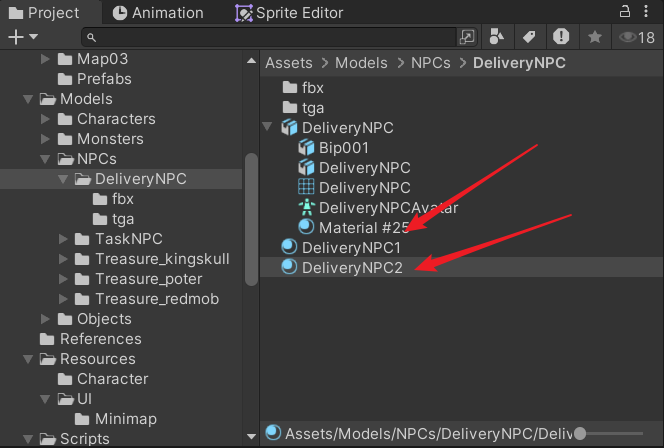Screen dimensions: 664x448
Task: Open the plus create asset dropdown
Action: [x=22, y=37]
